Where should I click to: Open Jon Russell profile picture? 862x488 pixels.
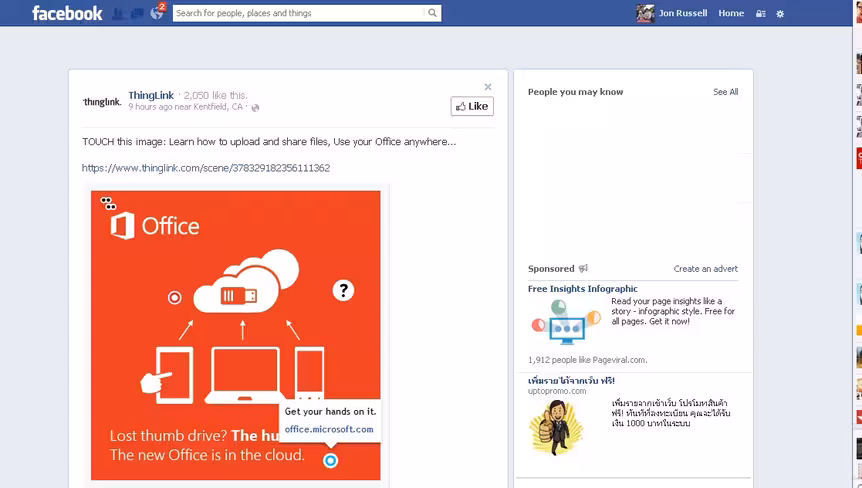pyautogui.click(x=645, y=13)
